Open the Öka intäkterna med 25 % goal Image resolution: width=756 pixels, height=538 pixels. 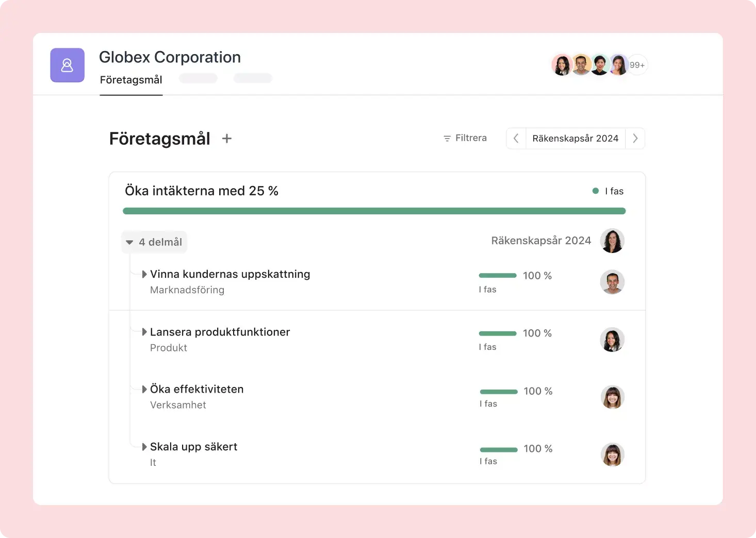tap(202, 191)
